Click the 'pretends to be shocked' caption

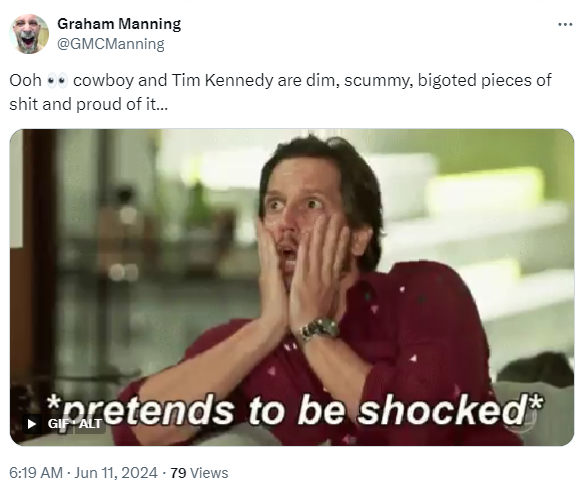coord(295,411)
